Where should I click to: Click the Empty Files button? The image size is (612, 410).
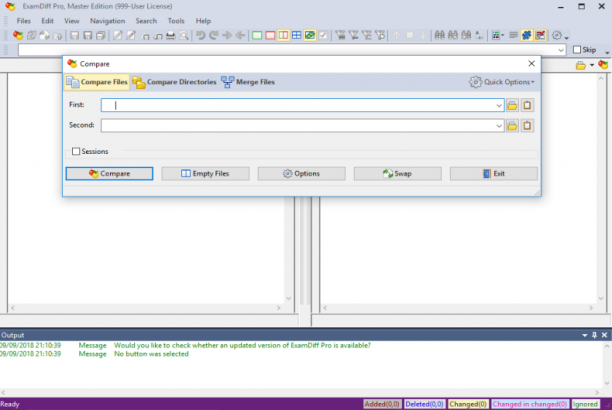pos(205,173)
